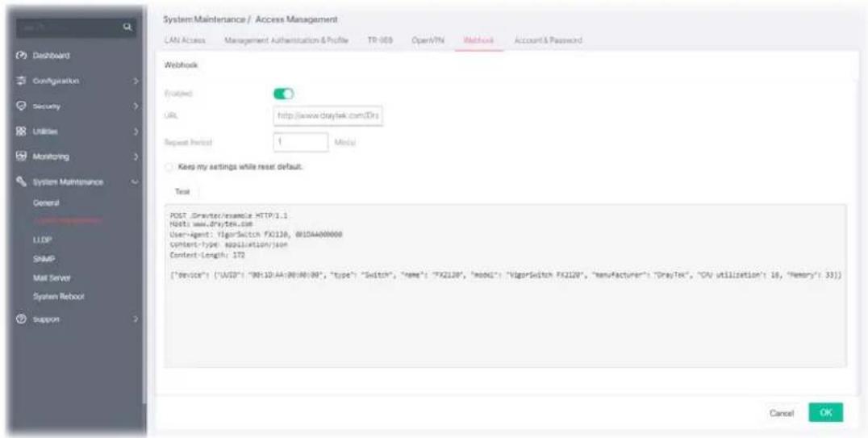The image size is (868, 438).
Task: Click the green OK button
Action: 826,412
